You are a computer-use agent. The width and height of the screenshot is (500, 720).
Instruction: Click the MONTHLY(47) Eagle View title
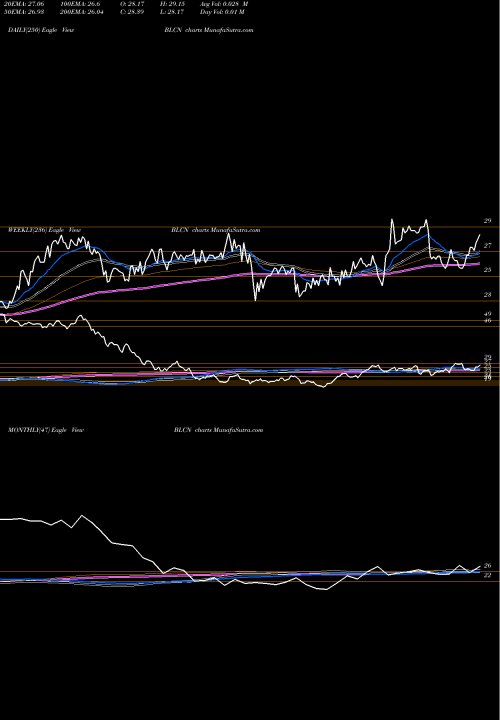coord(46,430)
